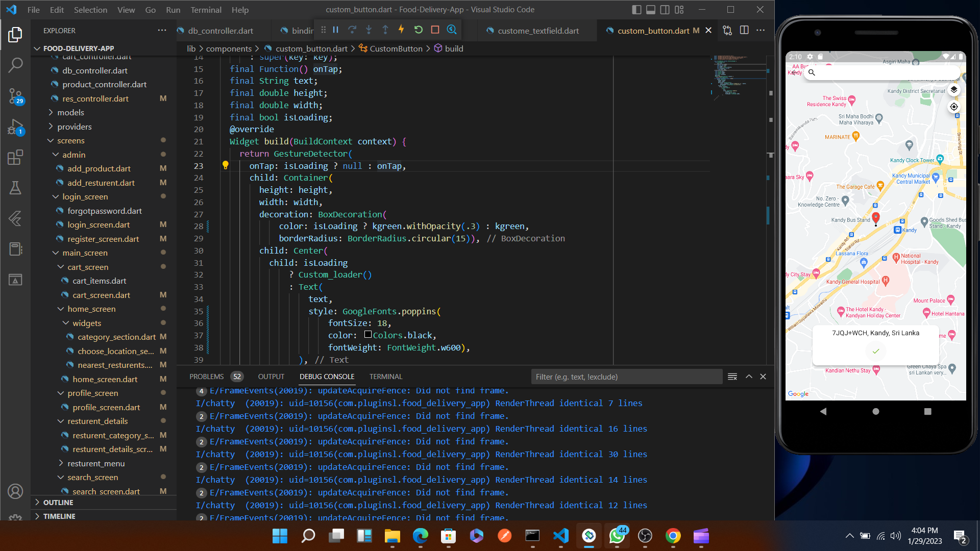Screen dimensions: 980x551
Task: Collapse the screens folder
Action: click(x=71, y=140)
